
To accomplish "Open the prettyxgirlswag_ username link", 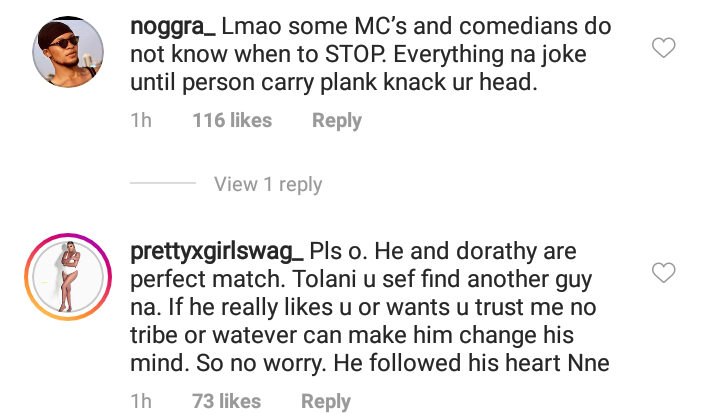I will pyautogui.click(x=217, y=252).
